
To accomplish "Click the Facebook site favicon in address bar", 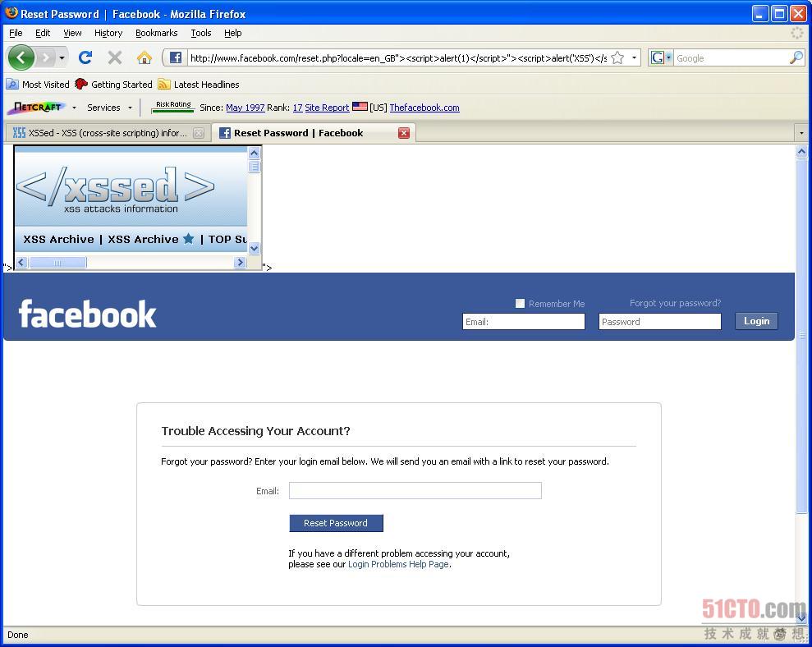I will pyautogui.click(x=176, y=57).
